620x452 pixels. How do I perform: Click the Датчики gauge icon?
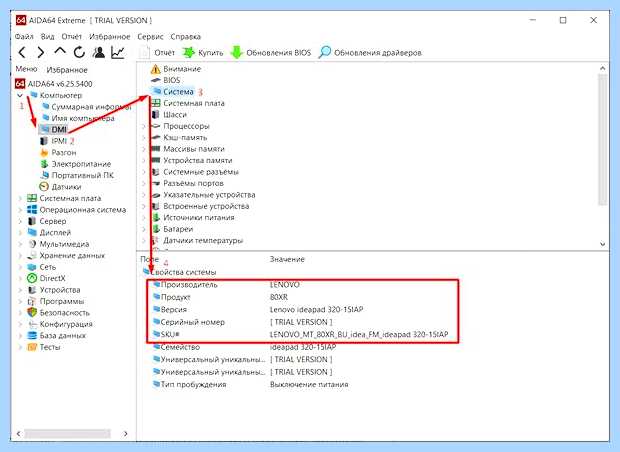coord(44,187)
